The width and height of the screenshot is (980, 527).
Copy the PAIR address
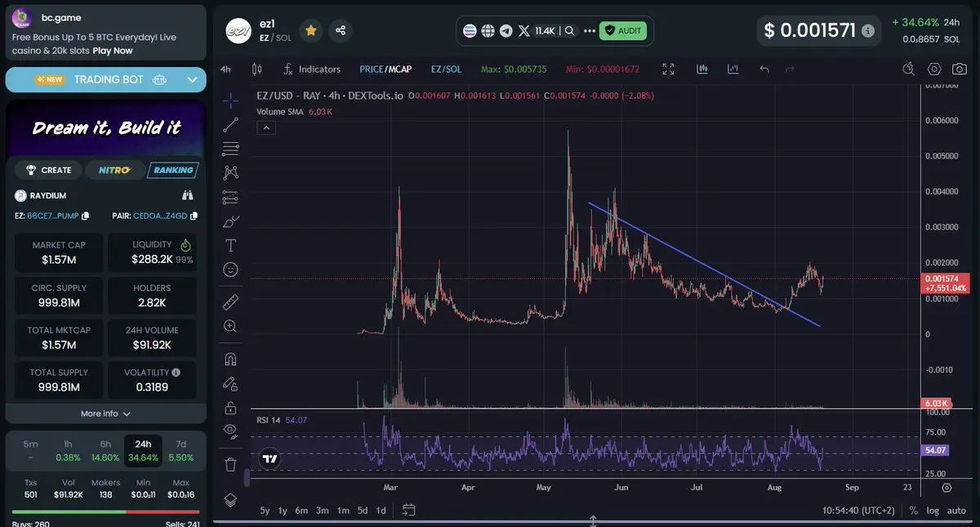pyautogui.click(x=194, y=216)
